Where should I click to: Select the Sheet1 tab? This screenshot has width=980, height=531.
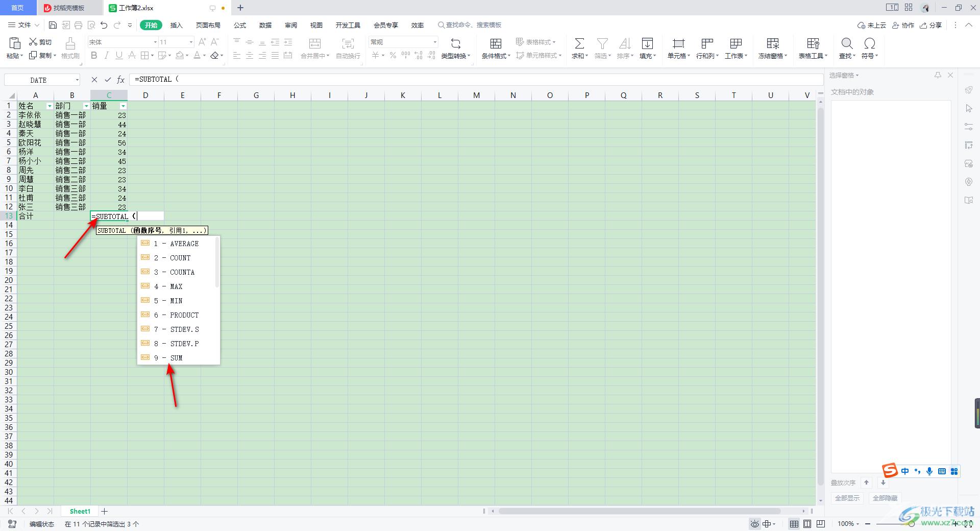(80, 511)
